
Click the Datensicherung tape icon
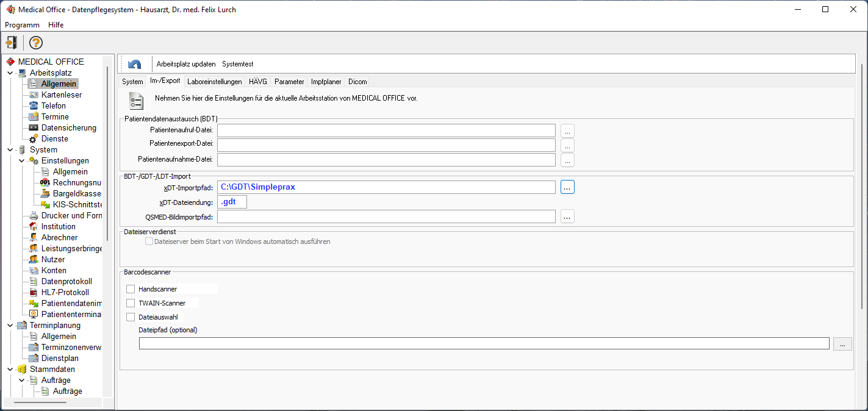tap(34, 127)
